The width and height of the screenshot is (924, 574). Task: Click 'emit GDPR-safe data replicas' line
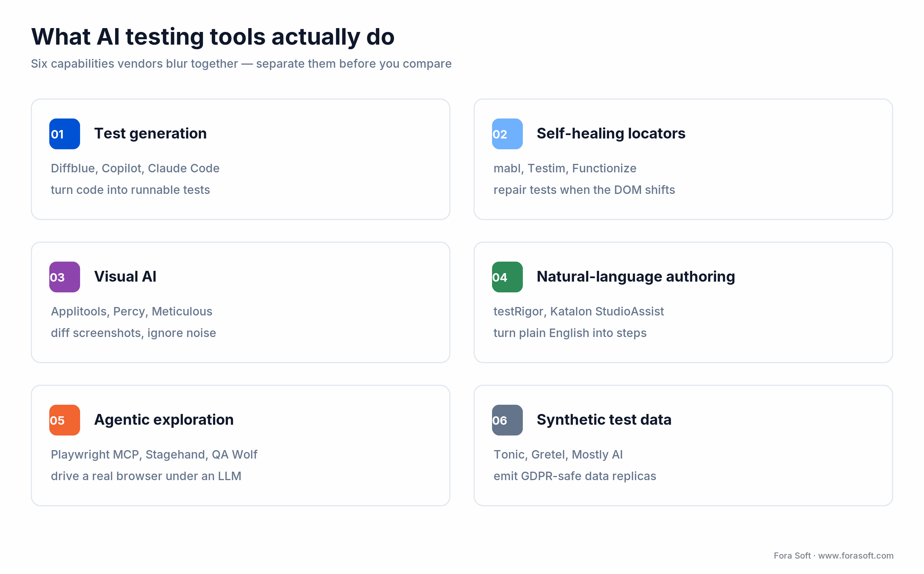click(575, 476)
